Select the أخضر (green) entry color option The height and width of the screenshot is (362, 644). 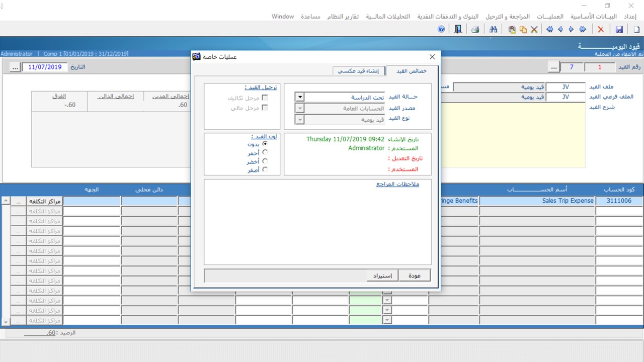click(265, 161)
